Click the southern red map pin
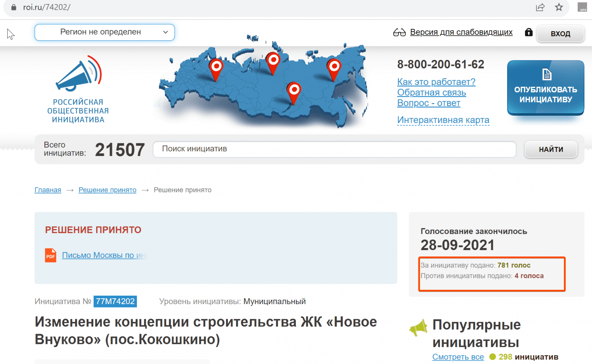This screenshot has height=364, width=592. (294, 91)
